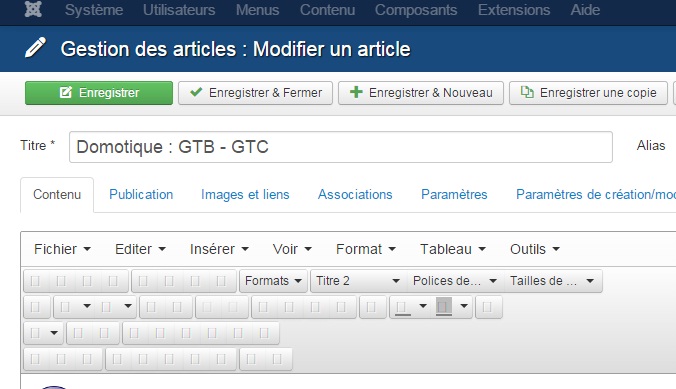This screenshot has height=389, width=676.
Task: Click the Joomla logo icon
Action: click(33, 9)
